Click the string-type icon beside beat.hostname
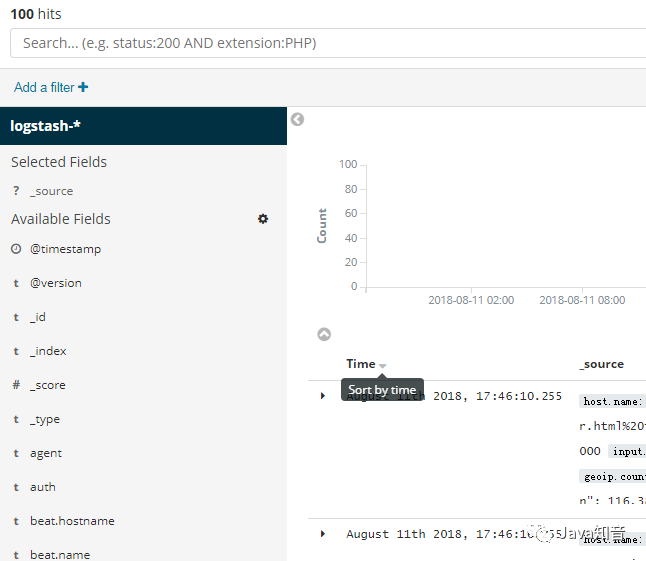This screenshot has width=646, height=561. [x=16, y=521]
